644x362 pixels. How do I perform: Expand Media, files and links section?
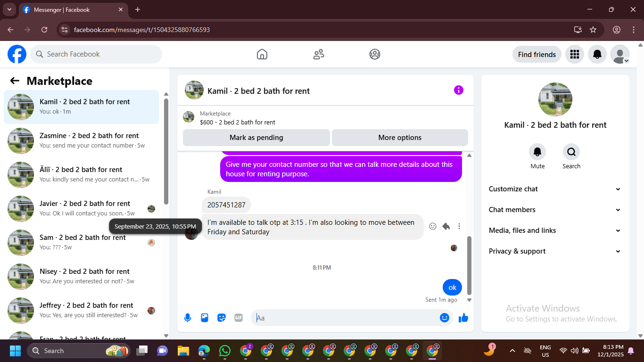point(555,230)
